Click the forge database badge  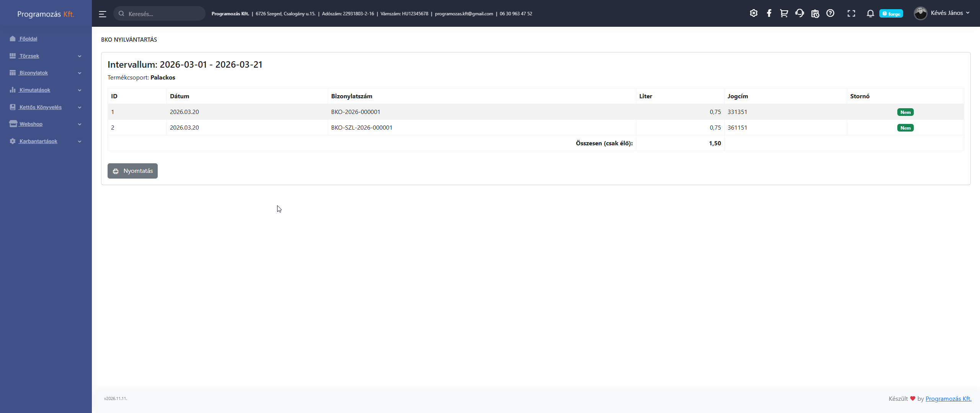891,14
